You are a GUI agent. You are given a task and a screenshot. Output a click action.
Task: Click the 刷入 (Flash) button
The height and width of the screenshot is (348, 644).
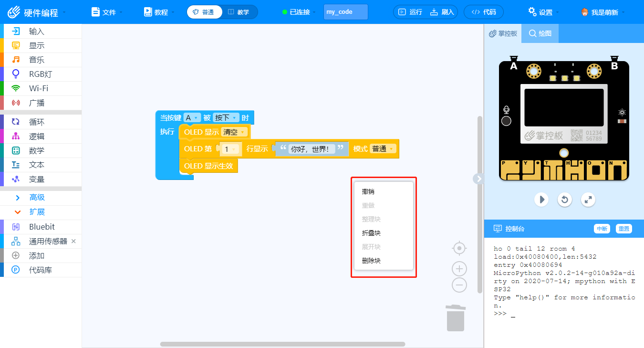tap(442, 12)
